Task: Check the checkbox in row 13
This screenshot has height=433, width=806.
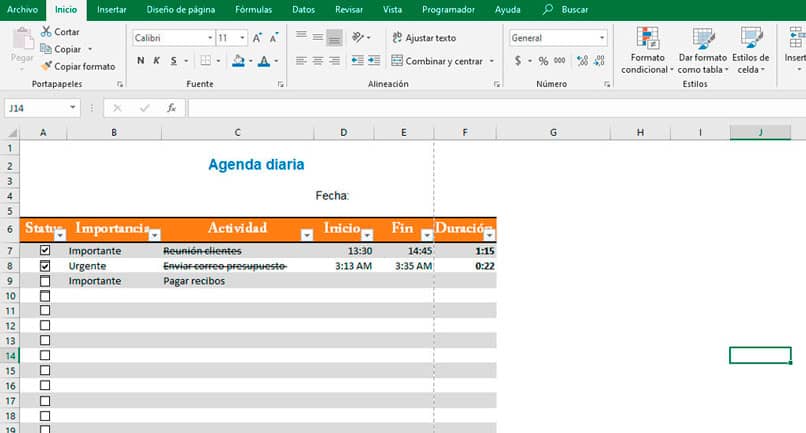Action: pos(45,340)
